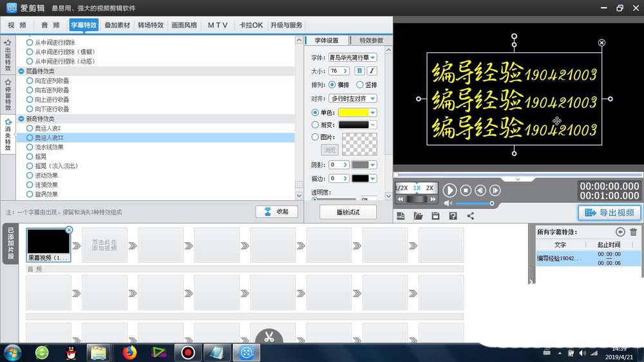Increase font size stepper arrow
The image size is (644, 362).
point(345,71)
